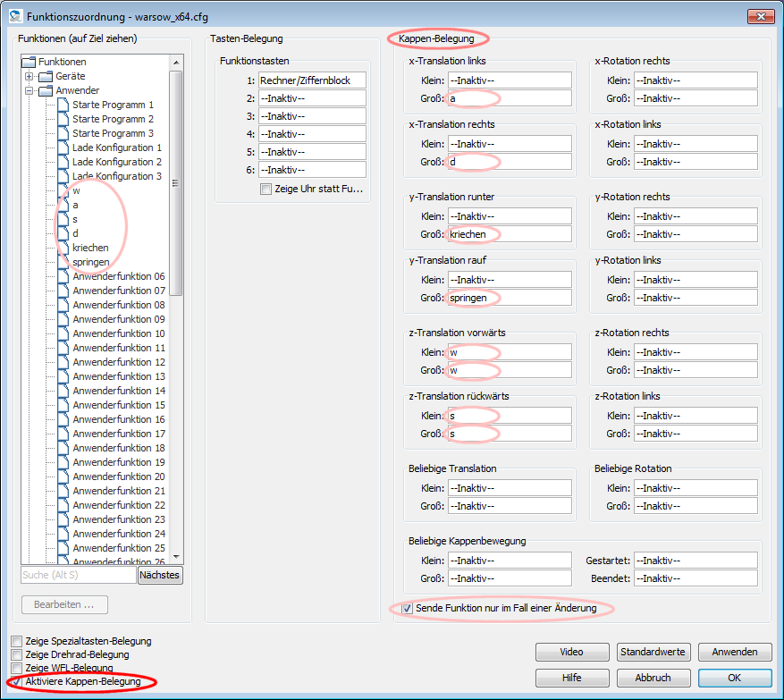
Task: Click the document icon beside Anwenderfunktion 15
Action: 63,405
